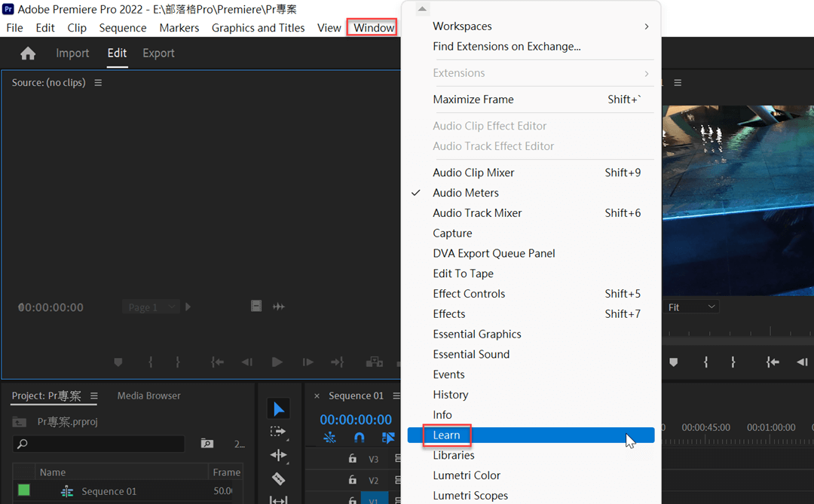Go to In point in Program monitor
The width and height of the screenshot is (814, 504).
click(x=773, y=362)
